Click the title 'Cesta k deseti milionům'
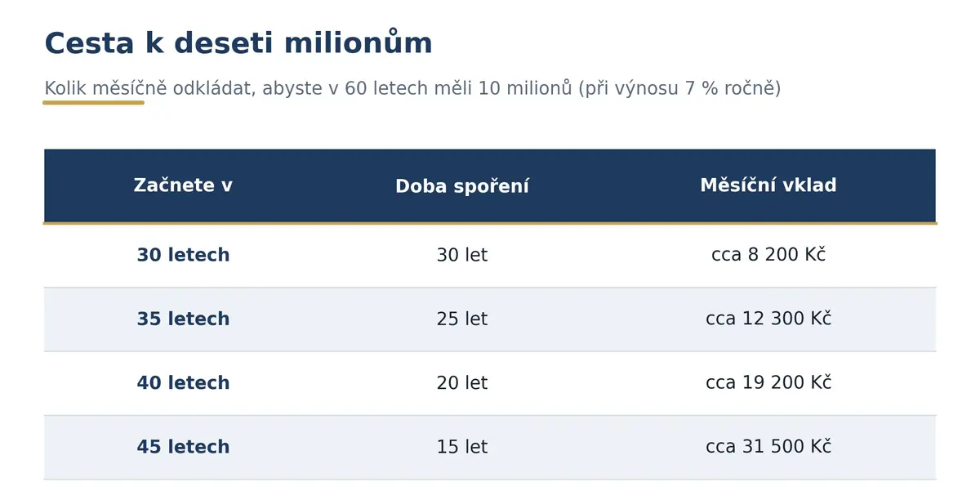 tap(238, 43)
